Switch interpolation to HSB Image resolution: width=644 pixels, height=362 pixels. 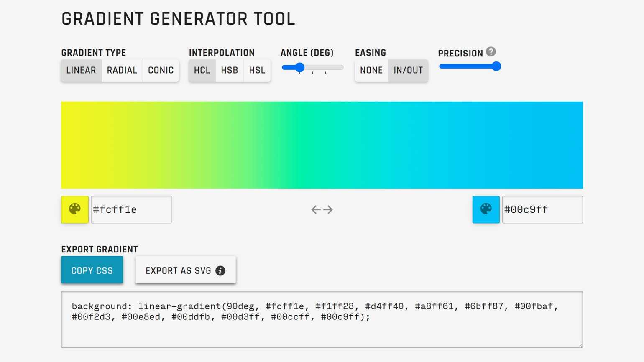click(230, 70)
